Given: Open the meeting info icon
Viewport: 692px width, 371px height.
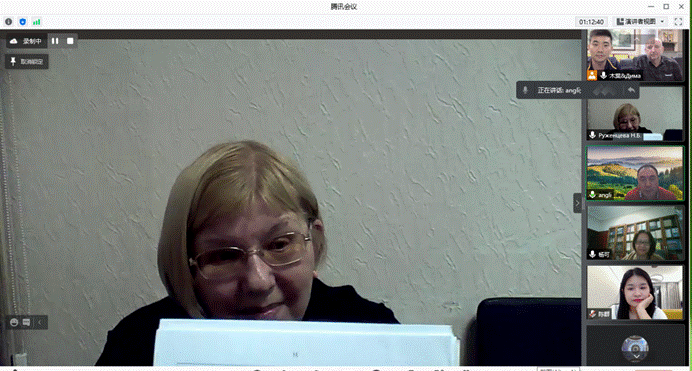Looking at the screenshot, I should coord(8,22).
